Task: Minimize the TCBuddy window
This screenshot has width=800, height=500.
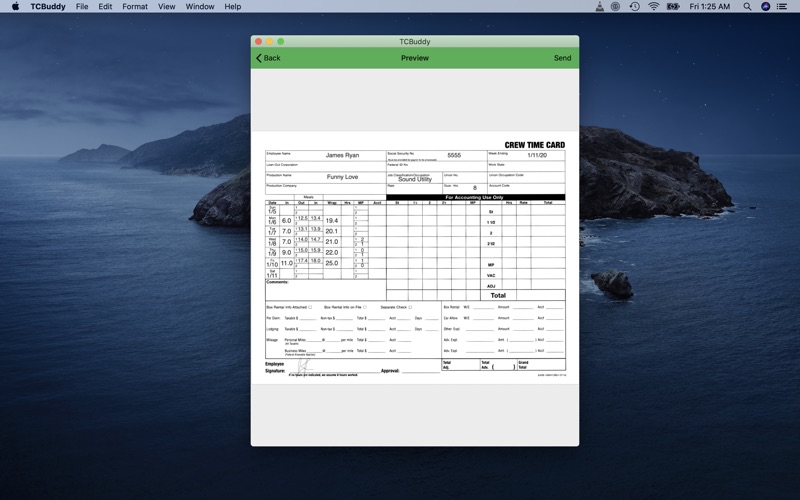Action: (x=270, y=41)
